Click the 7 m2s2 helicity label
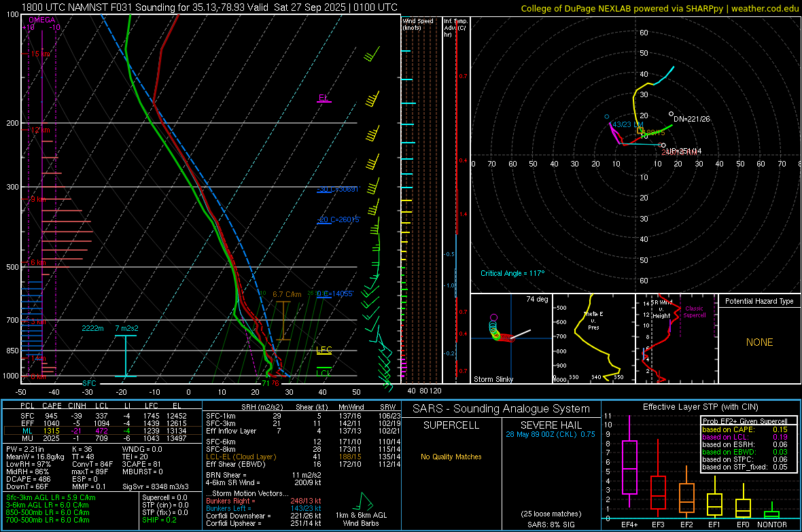 click(x=127, y=328)
